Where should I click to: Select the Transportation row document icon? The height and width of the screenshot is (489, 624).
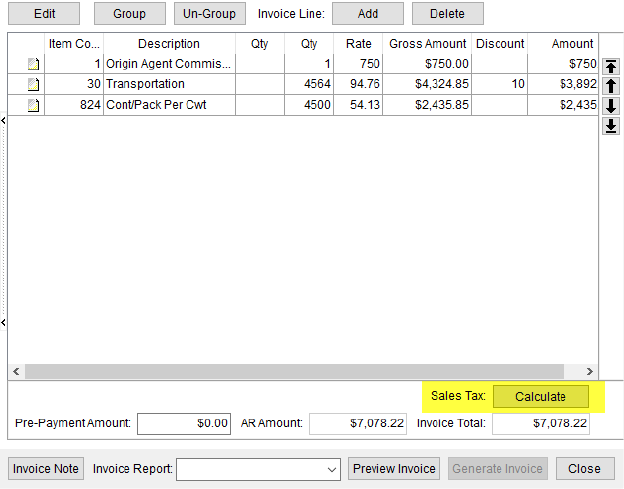click(33, 84)
